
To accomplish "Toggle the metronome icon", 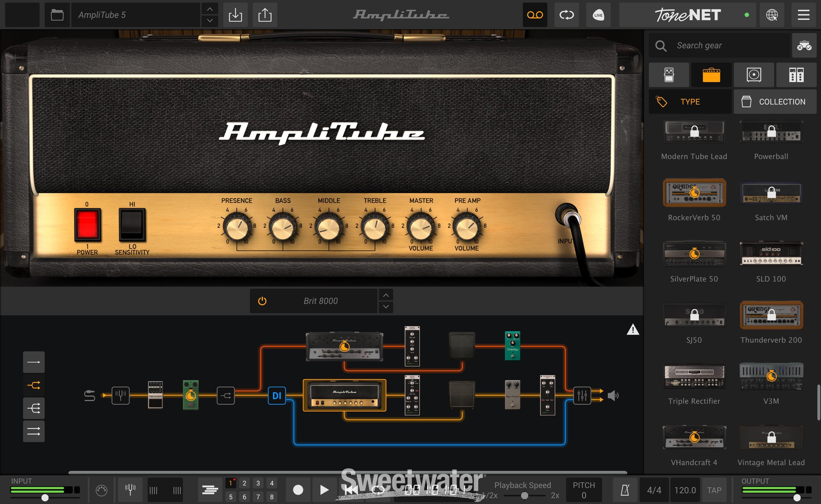I will (x=625, y=490).
